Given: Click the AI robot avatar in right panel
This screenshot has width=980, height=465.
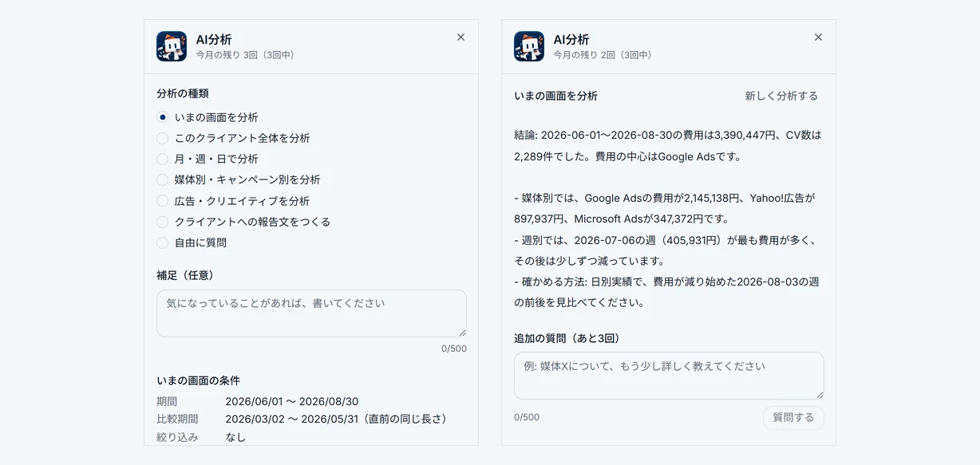Looking at the screenshot, I should pos(529,46).
